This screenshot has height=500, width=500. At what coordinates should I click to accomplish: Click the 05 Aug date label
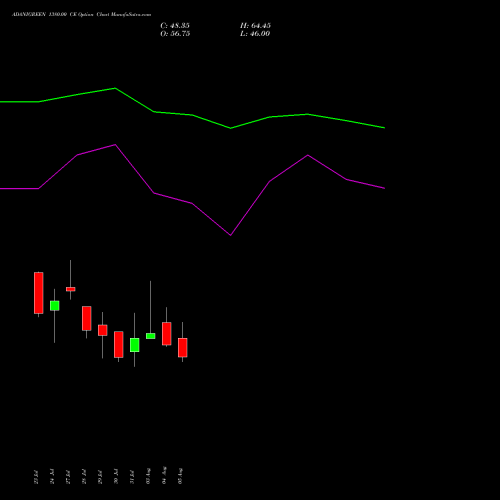coord(180,476)
